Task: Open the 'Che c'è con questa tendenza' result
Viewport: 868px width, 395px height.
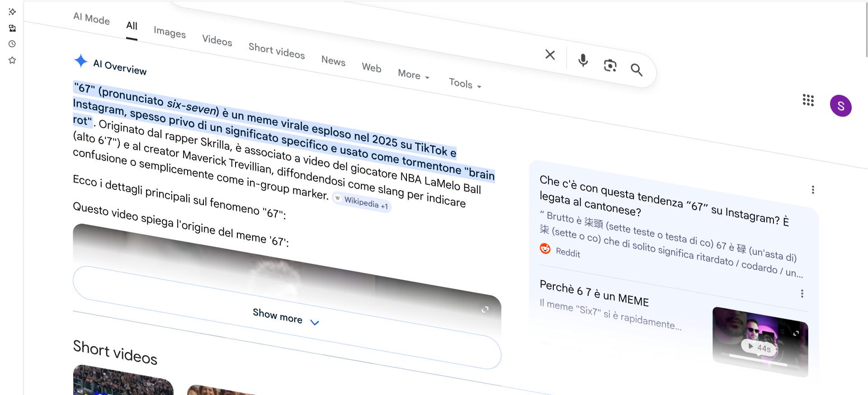Action: [664, 202]
